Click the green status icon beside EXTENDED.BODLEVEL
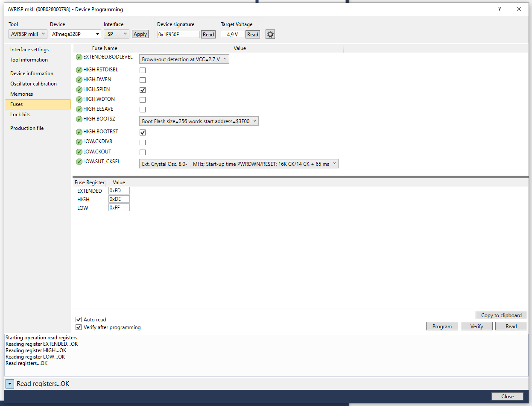Screen dimensions: 532x406 pyautogui.click(x=79, y=57)
